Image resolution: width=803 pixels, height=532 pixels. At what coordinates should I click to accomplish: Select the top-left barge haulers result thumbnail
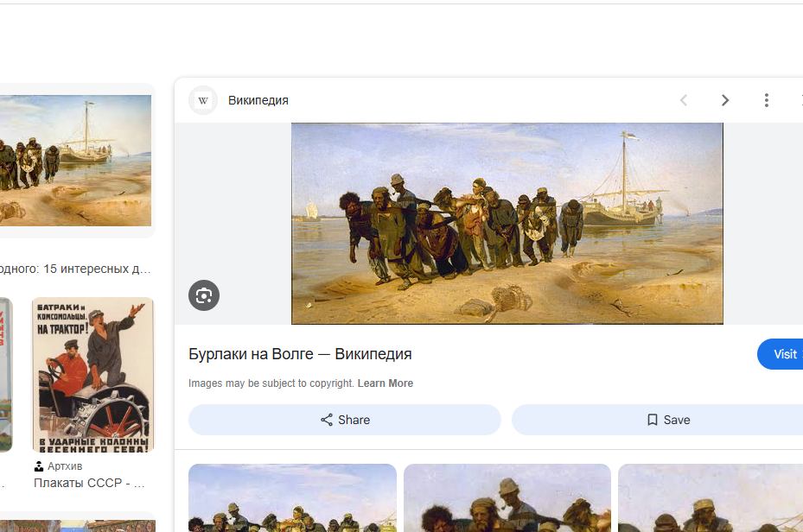tap(75, 161)
